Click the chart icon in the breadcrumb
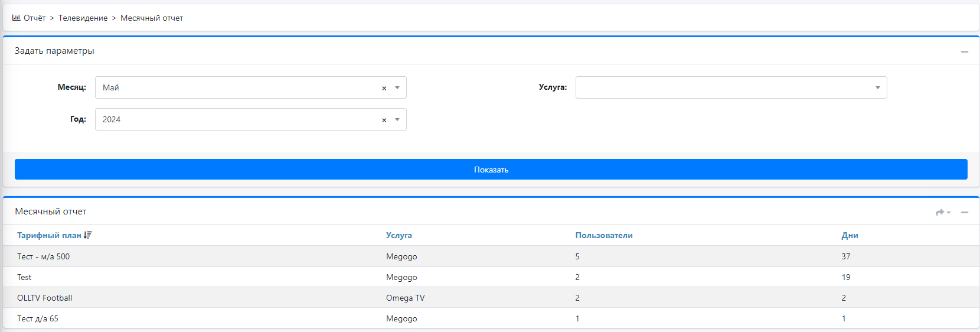980x332 pixels. pos(16,18)
